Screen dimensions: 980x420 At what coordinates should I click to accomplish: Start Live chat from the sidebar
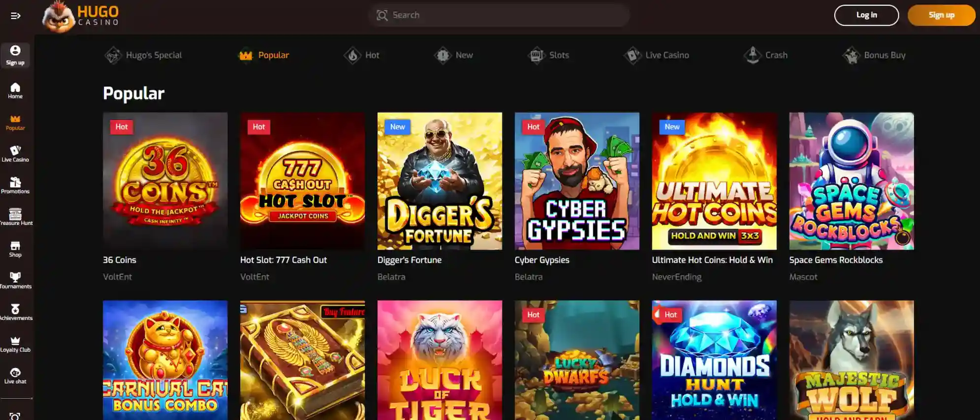(15, 376)
